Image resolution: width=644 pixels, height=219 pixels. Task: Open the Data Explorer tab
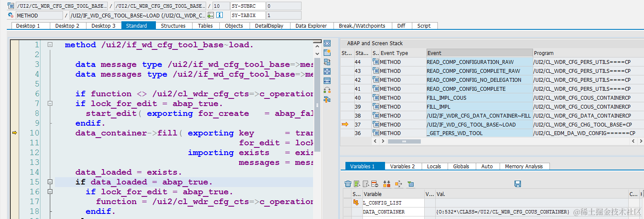pyautogui.click(x=311, y=26)
